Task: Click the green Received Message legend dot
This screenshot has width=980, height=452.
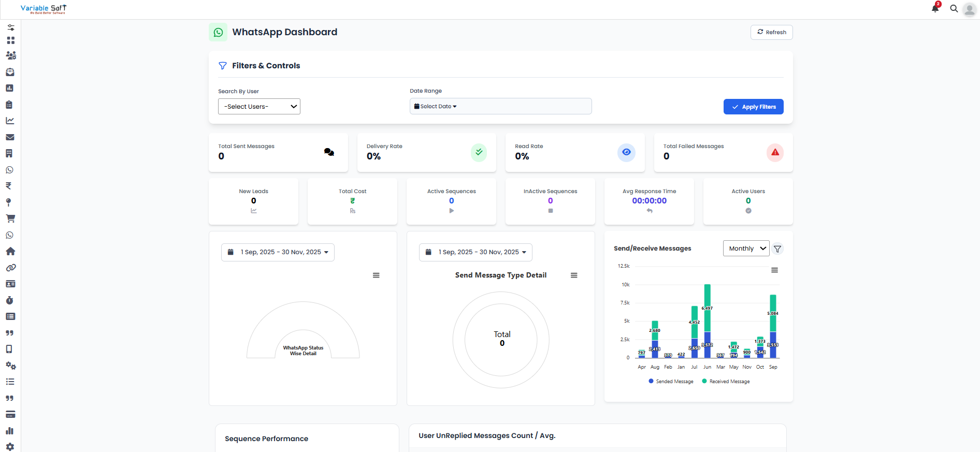Action: (704, 381)
